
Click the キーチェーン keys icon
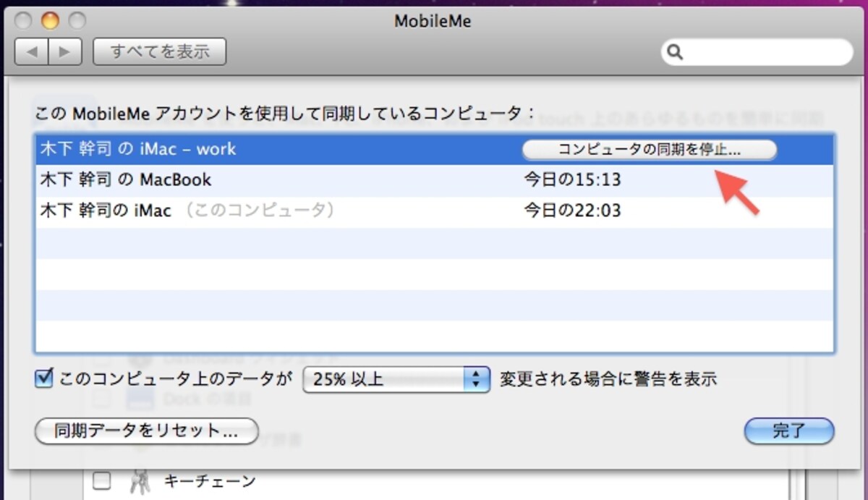[x=139, y=480]
